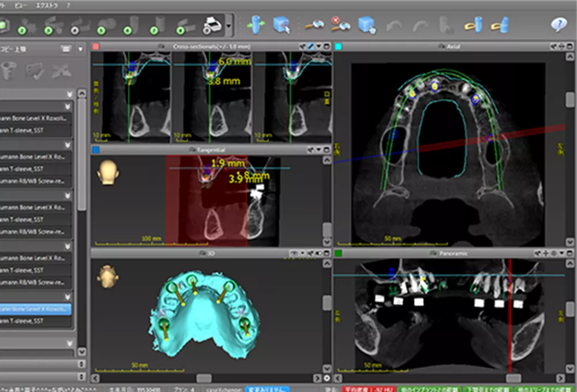Click the cyan color swatch on Axial panel
This screenshot has width=577, height=392.
pyautogui.click(x=338, y=46)
